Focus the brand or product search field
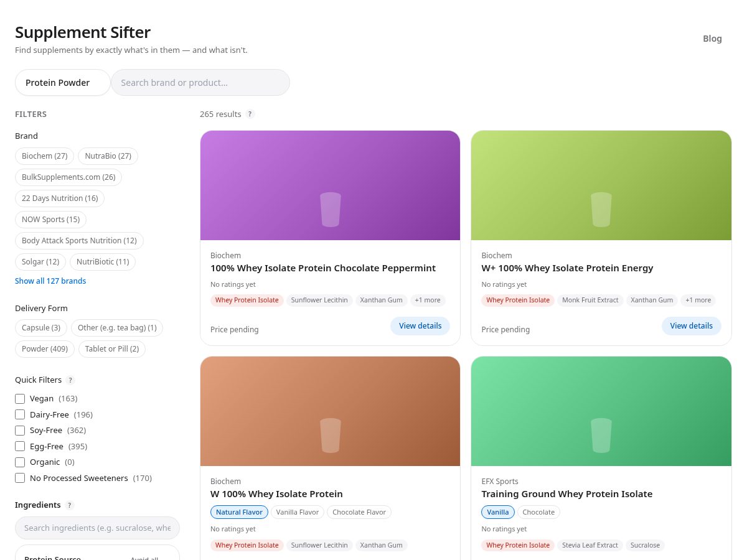The height and width of the screenshot is (560, 747). (200, 82)
